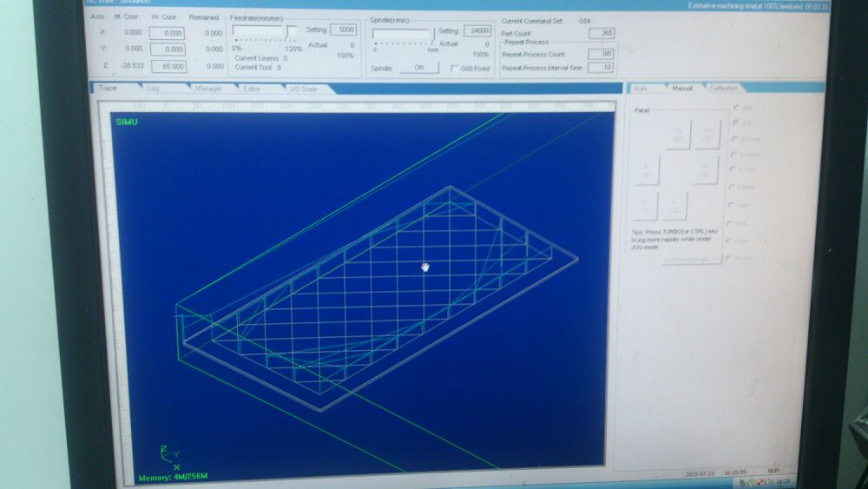
Task: Jog the Z- axis button
Action: (645, 207)
